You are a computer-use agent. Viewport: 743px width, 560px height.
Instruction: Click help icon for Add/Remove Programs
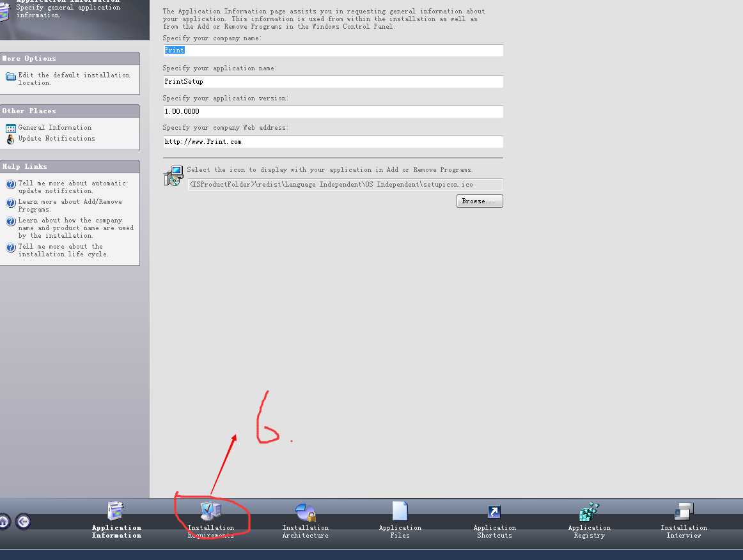[x=11, y=203]
